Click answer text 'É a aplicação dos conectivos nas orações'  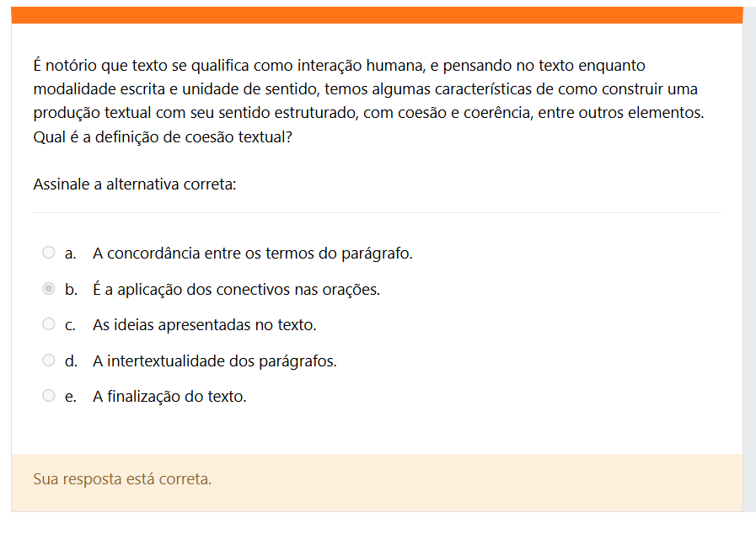coord(237,290)
